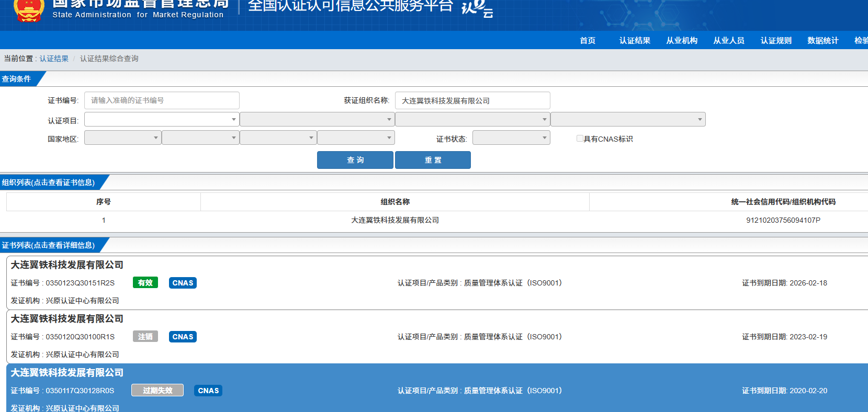Select 数据统计 in the navigation bar
This screenshot has height=412, width=868.
[x=822, y=41]
